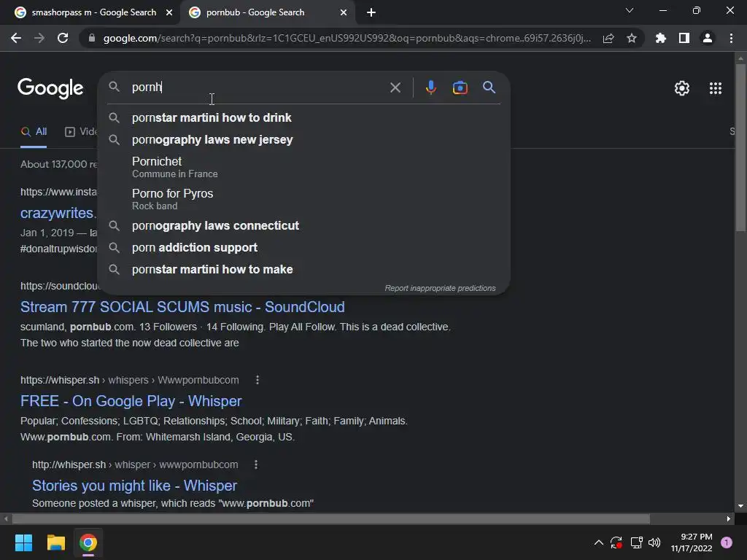Click the network status tray icon

pyautogui.click(x=636, y=542)
